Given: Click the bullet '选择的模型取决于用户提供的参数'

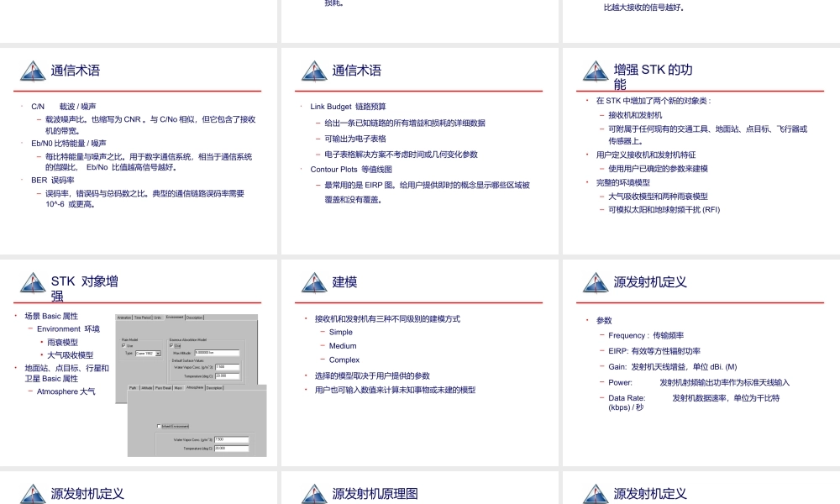Looking at the screenshot, I should pos(372,376).
